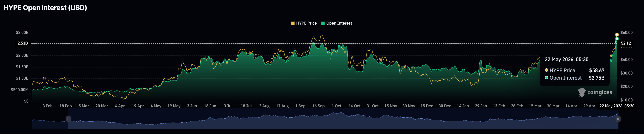Click the 19 May date label
The height and width of the screenshot is (134, 644).
click(x=174, y=106)
